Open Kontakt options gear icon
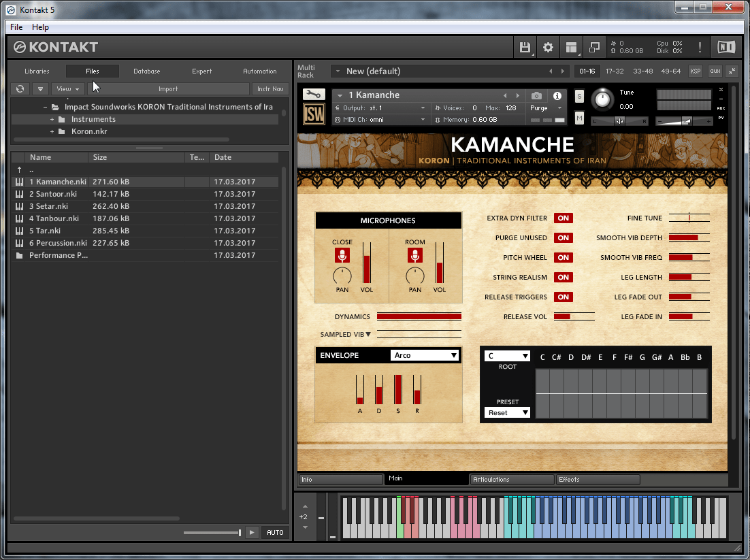The width and height of the screenshot is (750, 560). 548,48
